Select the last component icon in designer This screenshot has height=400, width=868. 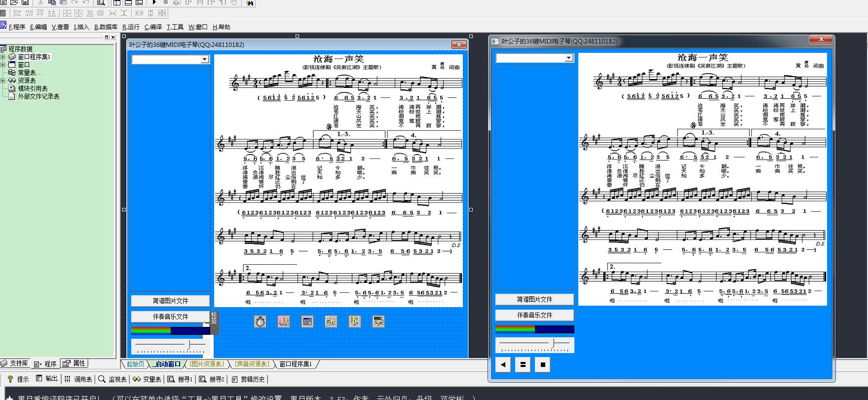click(378, 322)
